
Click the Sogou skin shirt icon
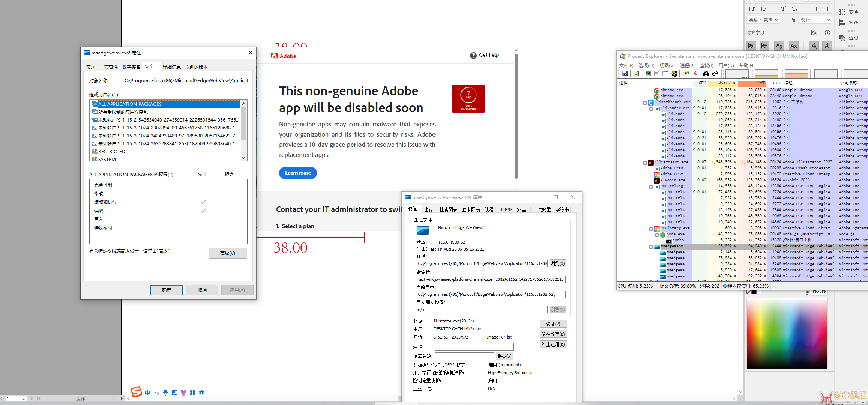(x=183, y=393)
